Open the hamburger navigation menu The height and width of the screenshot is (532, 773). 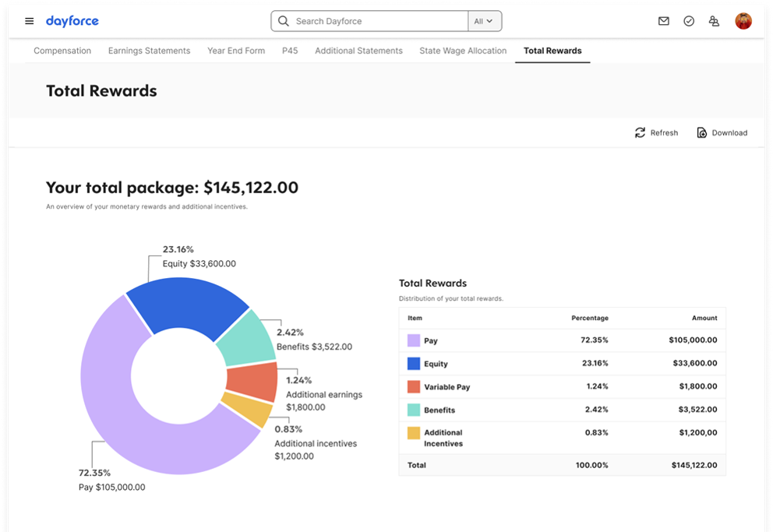coord(30,21)
